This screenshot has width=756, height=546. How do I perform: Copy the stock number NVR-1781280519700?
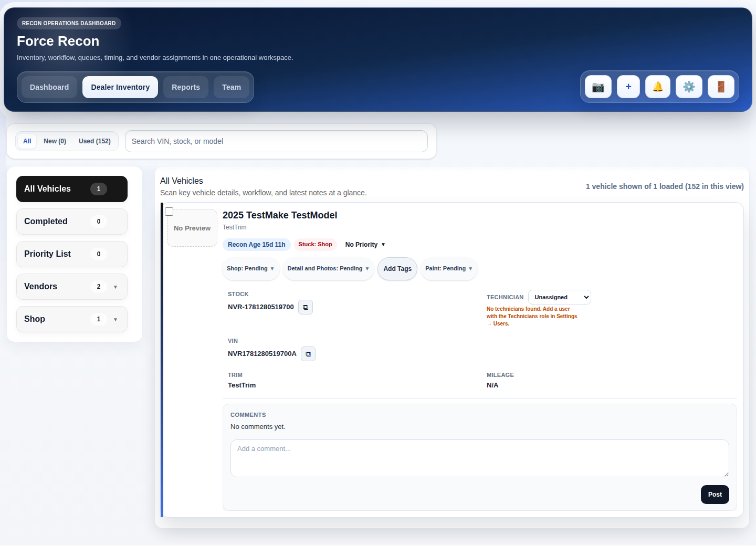pos(306,307)
